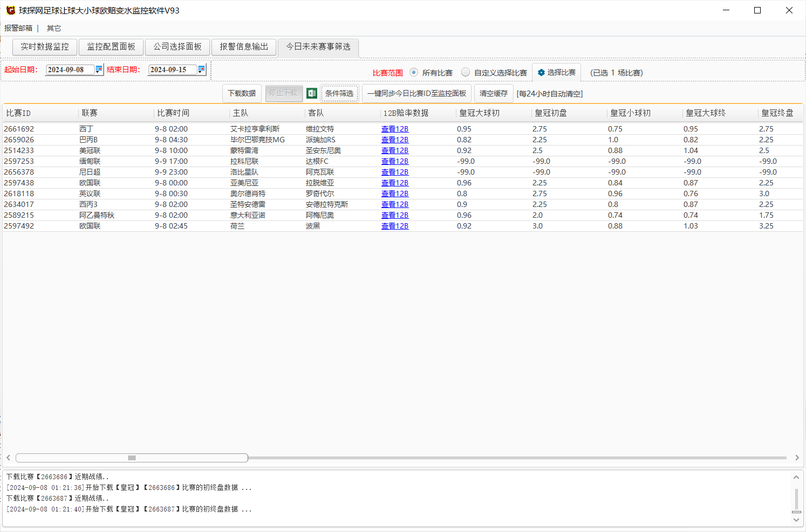Open 查看12B link for match 2661692

395,129
